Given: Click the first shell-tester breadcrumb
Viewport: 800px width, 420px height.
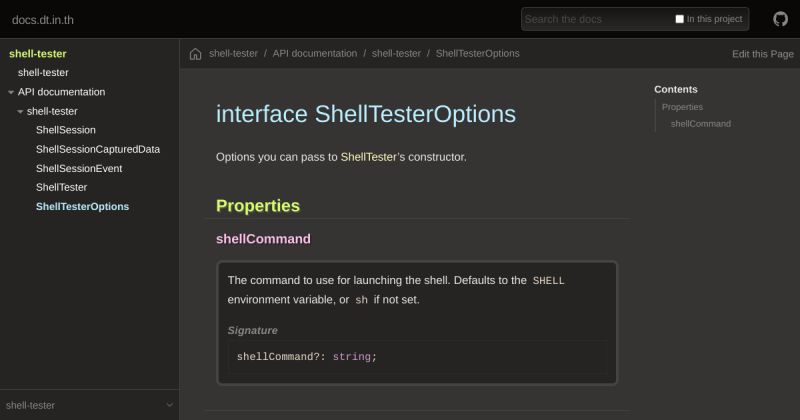Looking at the screenshot, I should click(x=233, y=54).
